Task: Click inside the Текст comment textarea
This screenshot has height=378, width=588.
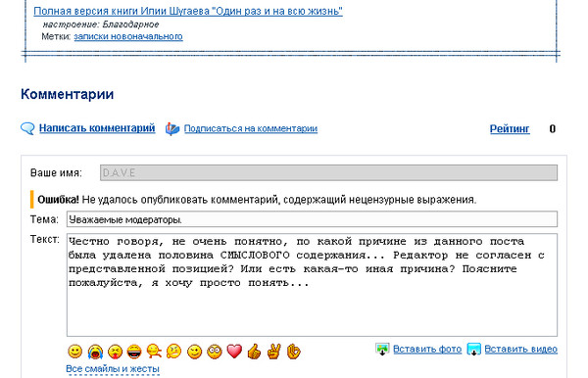Action: click(312, 285)
